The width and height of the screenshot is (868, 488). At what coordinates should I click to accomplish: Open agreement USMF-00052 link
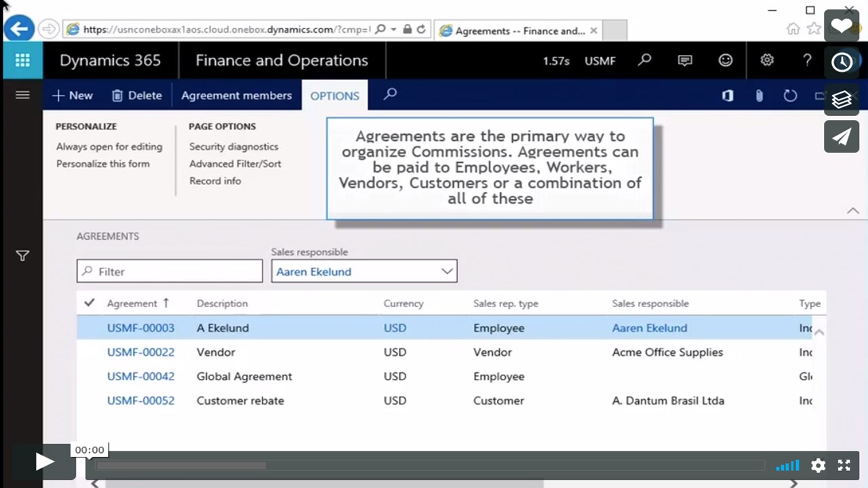click(x=140, y=401)
